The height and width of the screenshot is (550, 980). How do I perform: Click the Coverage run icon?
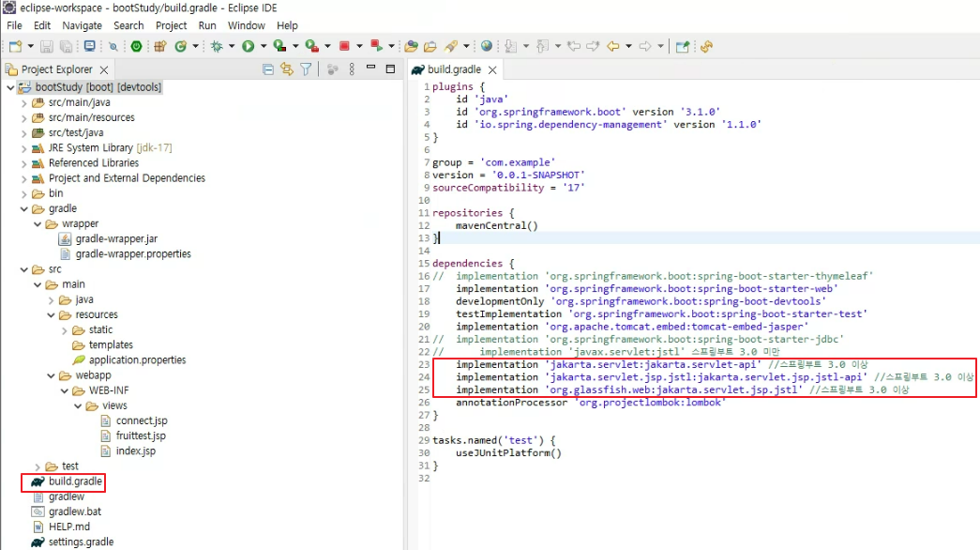280,46
